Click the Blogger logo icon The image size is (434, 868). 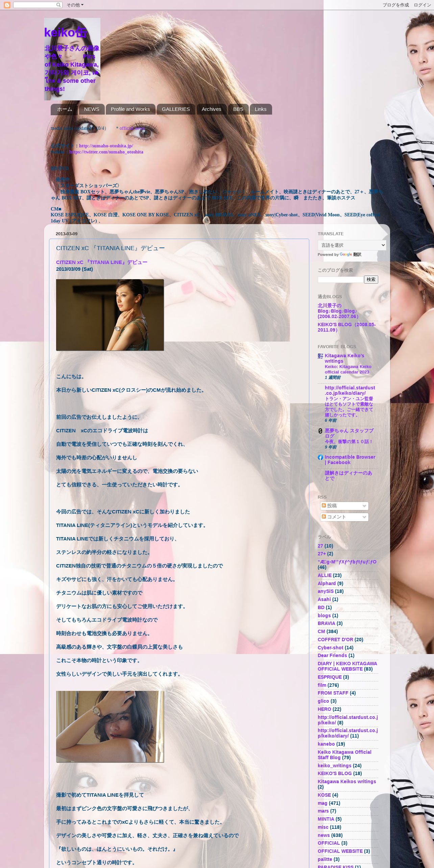pyautogui.click(x=7, y=5)
